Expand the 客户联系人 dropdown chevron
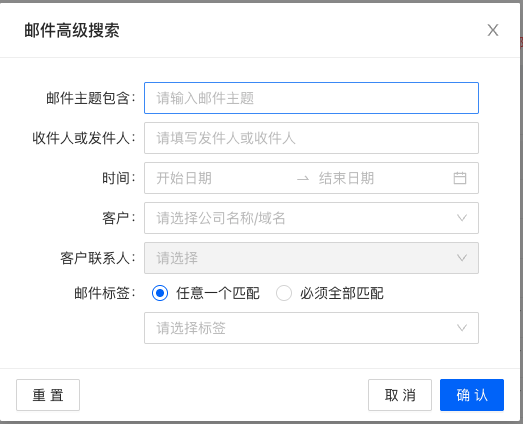Image resolution: width=523 pixels, height=424 pixels. tap(462, 258)
